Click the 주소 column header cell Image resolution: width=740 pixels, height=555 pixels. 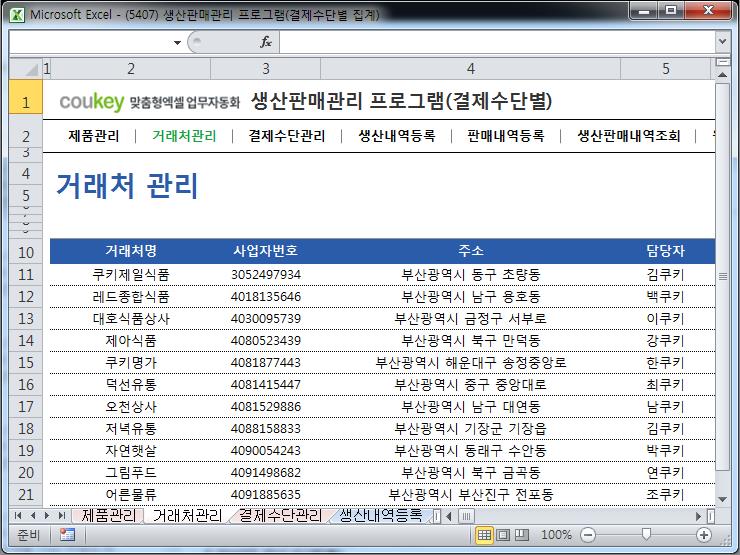pyautogui.click(x=471, y=251)
